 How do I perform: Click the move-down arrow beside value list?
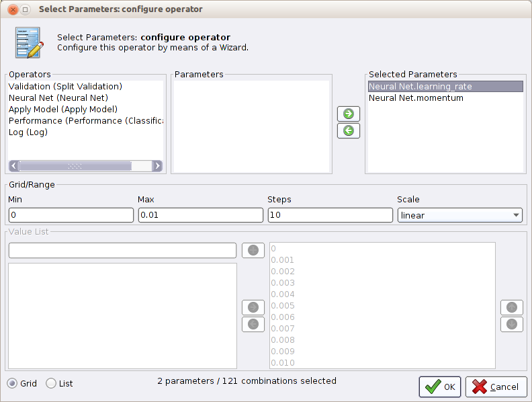pos(511,324)
